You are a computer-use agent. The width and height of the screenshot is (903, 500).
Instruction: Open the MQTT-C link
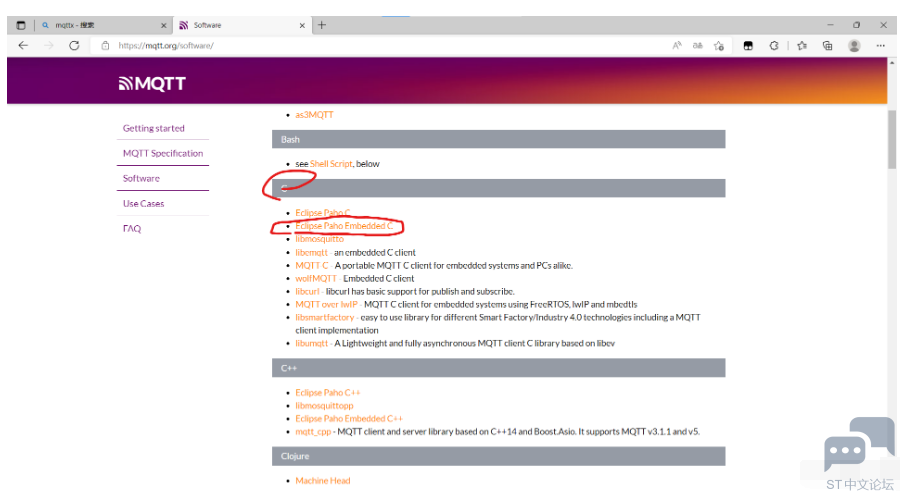point(312,266)
